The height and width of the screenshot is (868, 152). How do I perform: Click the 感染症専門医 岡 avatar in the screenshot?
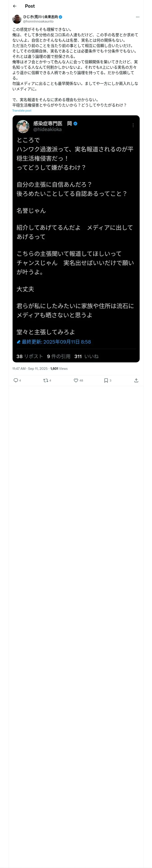(23, 126)
